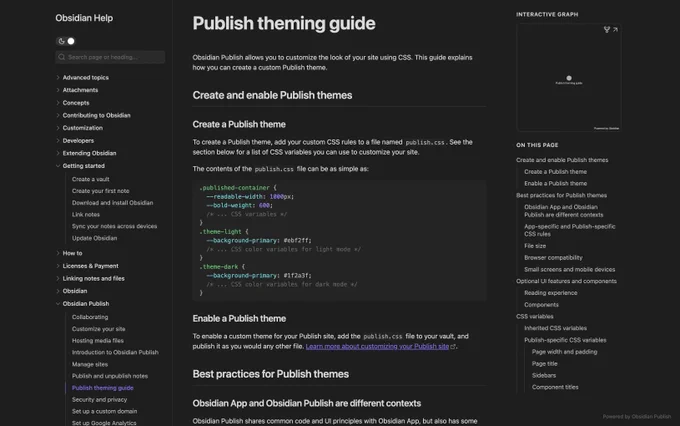The image size is (680, 426).
Task: Open external link icon after Publish site link
Action: [x=453, y=347]
